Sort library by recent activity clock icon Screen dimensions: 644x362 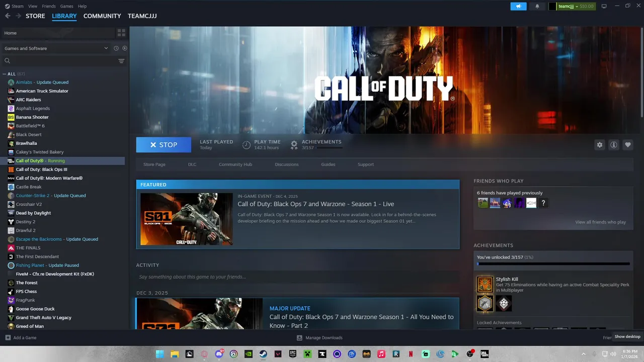[x=116, y=48]
